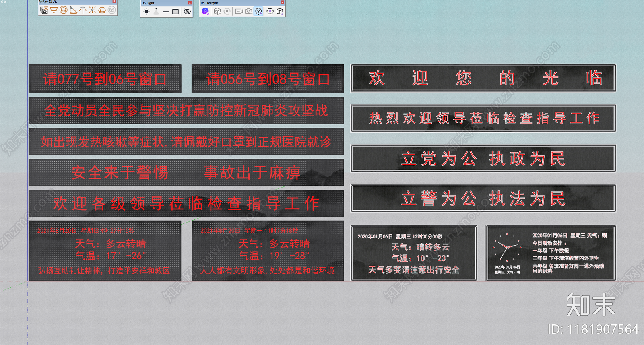The width and height of the screenshot is (644, 345).
Task: Launch D5 Render from LiveSync toolbar
Action: (205, 11)
